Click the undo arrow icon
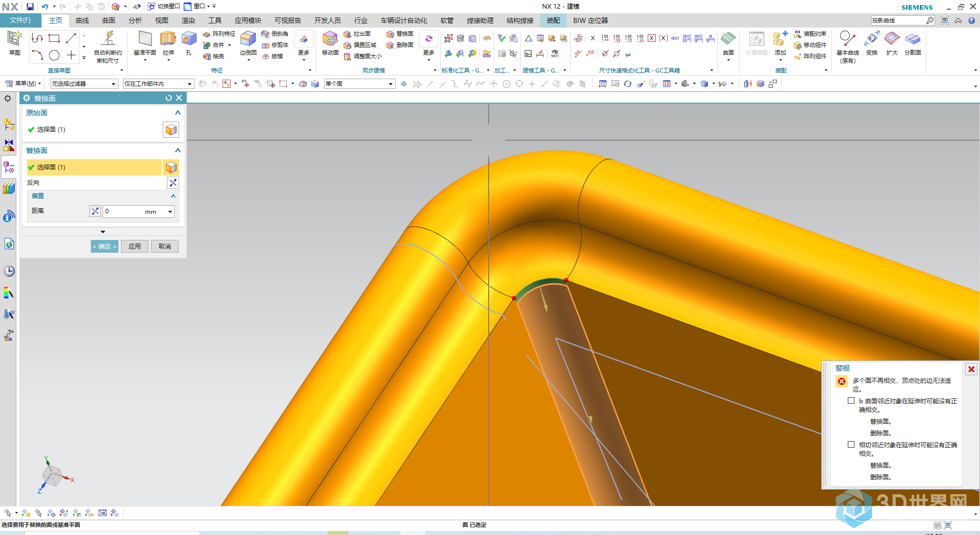 [45, 7]
